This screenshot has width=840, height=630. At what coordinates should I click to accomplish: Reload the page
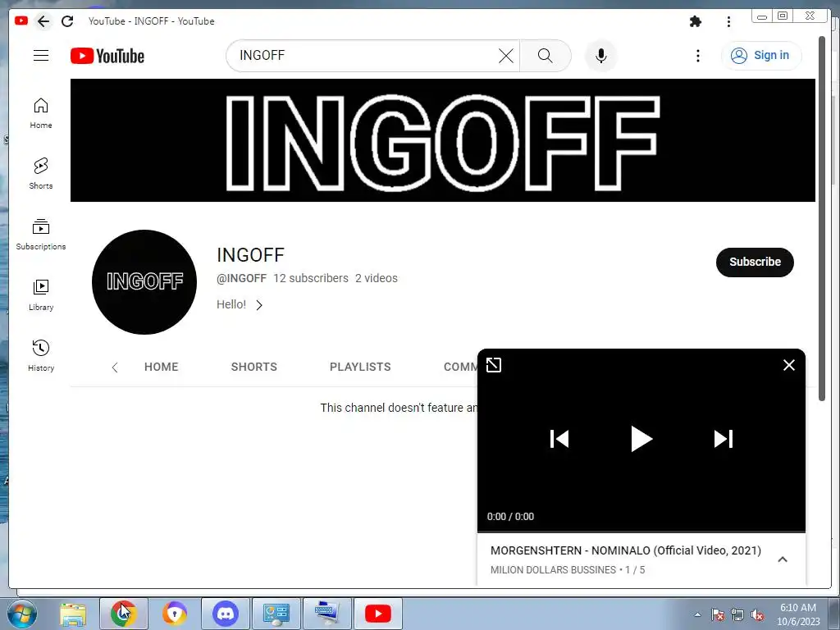tap(67, 21)
